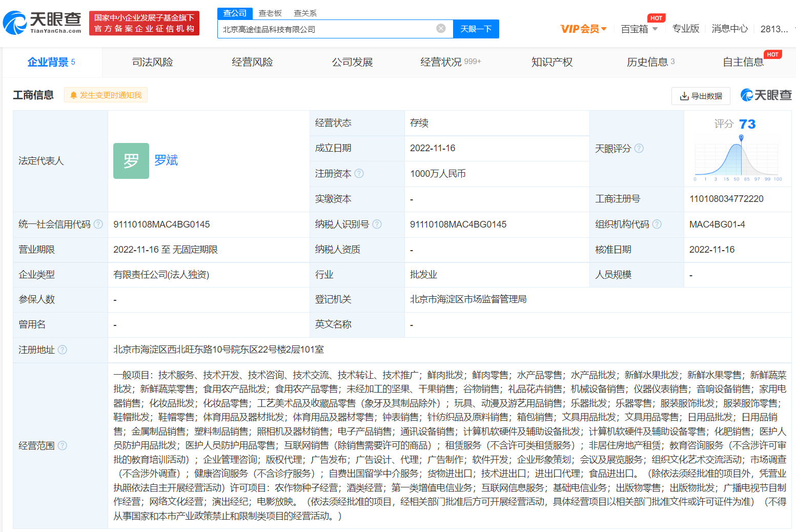Viewport: 796px width, 532px height.
Task: Switch to 查老板 search tab
Action: [x=270, y=13]
